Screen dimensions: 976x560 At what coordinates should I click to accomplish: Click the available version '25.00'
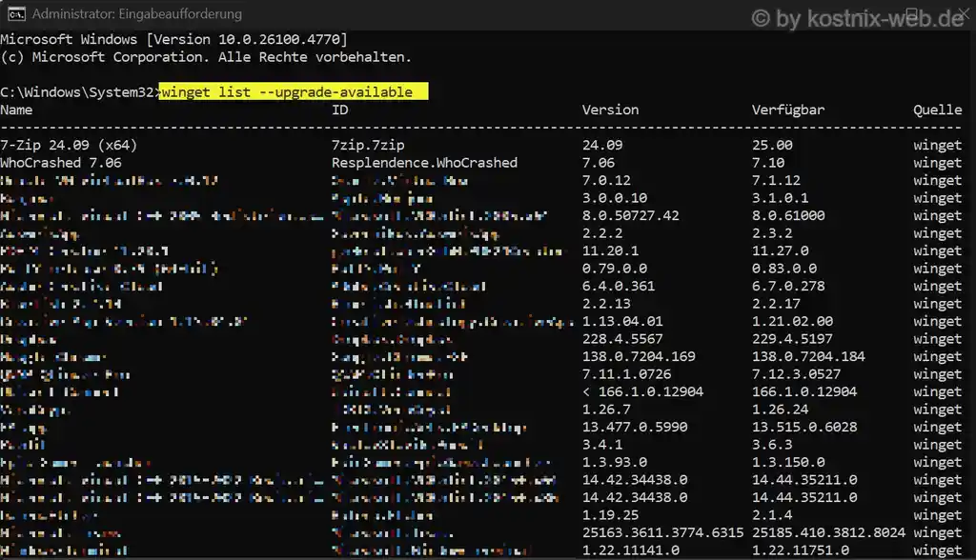pyautogui.click(x=772, y=145)
